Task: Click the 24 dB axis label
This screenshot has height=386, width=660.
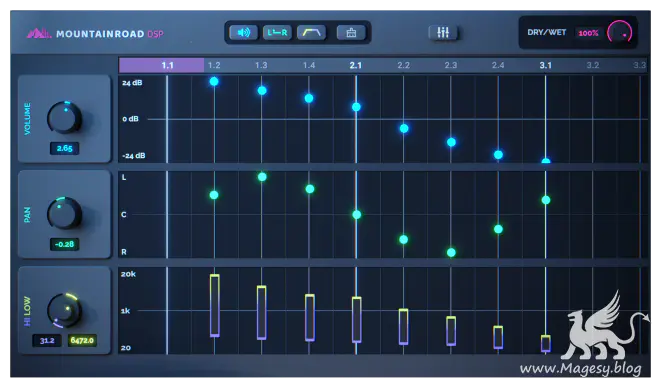Action: pyautogui.click(x=132, y=83)
